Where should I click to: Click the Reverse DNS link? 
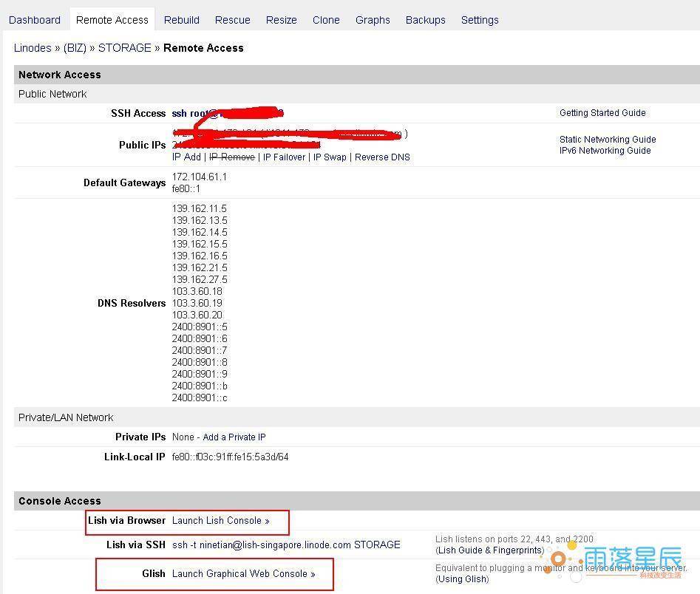(x=382, y=157)
